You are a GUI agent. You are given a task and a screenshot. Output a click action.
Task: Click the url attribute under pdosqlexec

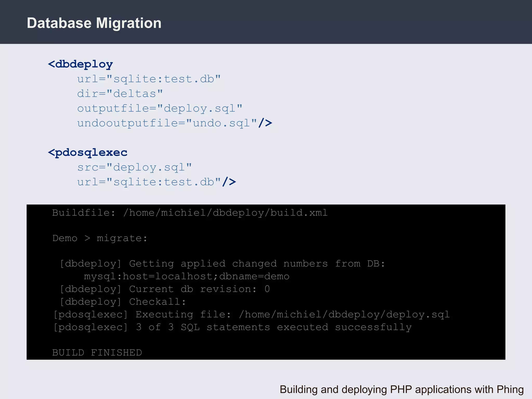[x=149, y=182]
